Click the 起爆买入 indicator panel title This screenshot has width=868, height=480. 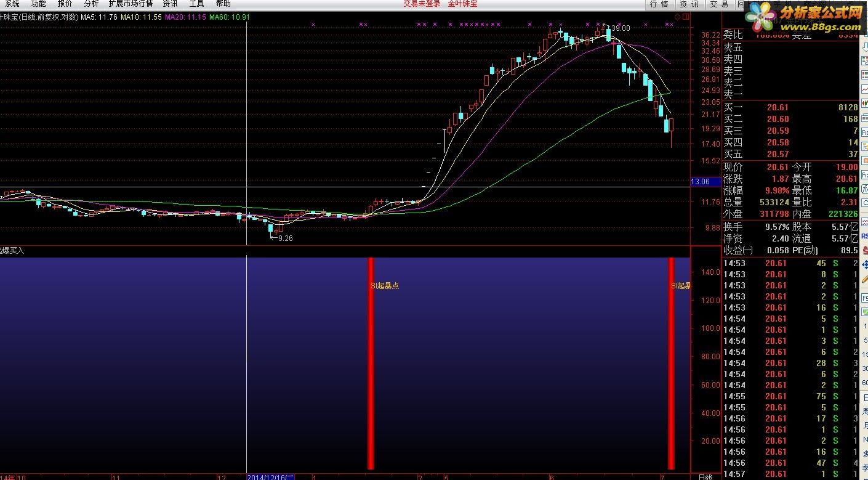(12, 251)
